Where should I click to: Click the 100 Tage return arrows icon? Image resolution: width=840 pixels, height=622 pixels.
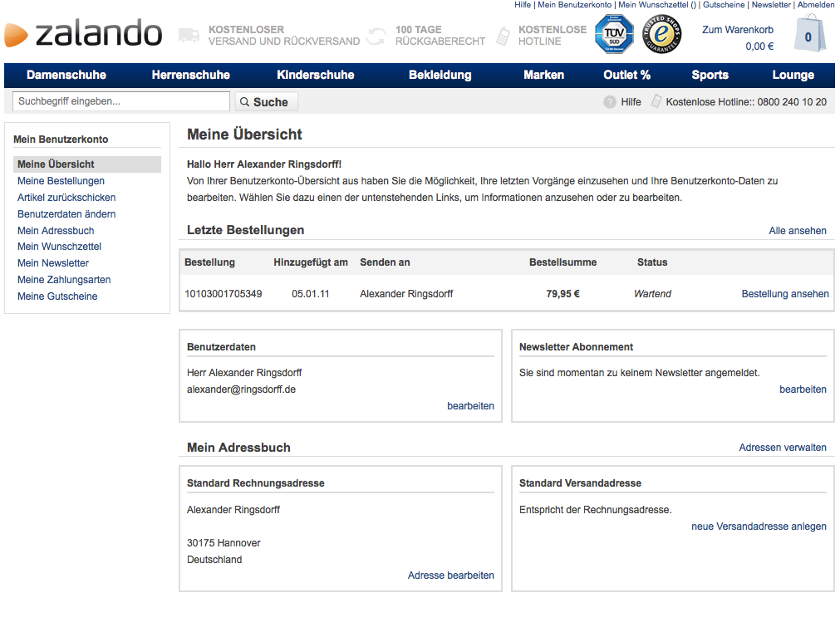click(x=377, y=36)
